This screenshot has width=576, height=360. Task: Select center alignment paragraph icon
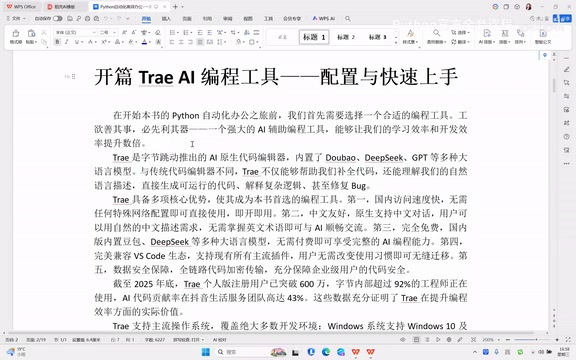pyautogui.click(x=181, y=42)
